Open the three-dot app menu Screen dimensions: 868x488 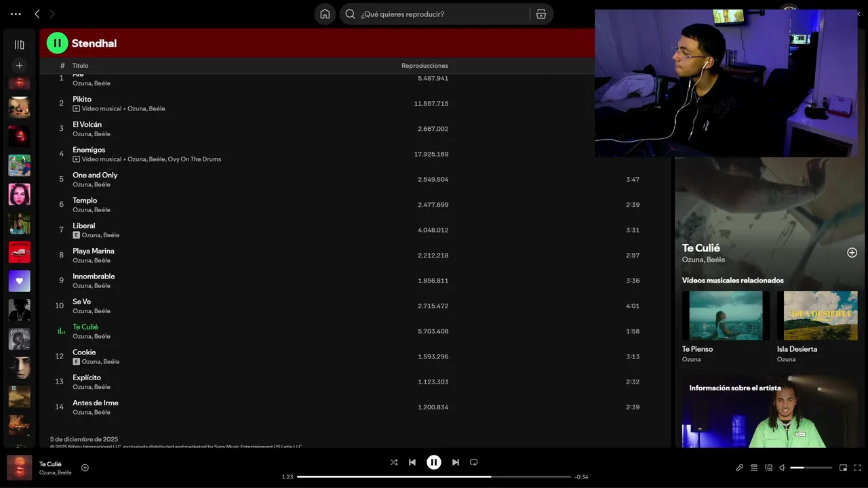(x=16, y=14)
